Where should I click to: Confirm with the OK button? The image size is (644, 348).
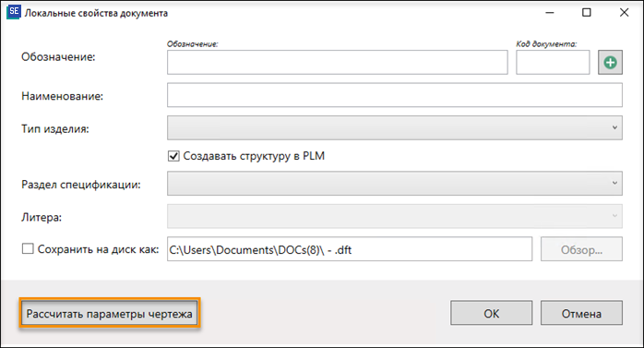[491, 313]
